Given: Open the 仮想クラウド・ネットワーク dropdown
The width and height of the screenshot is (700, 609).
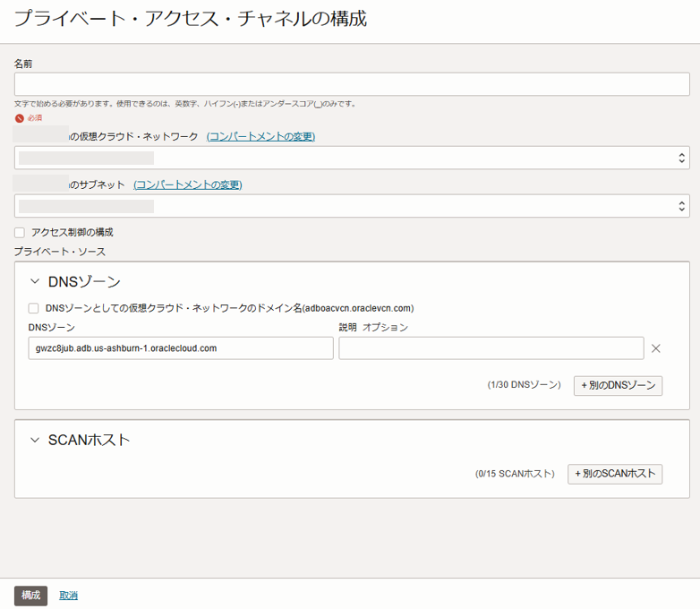Looking at the screenshot, I should coord(352,158).
